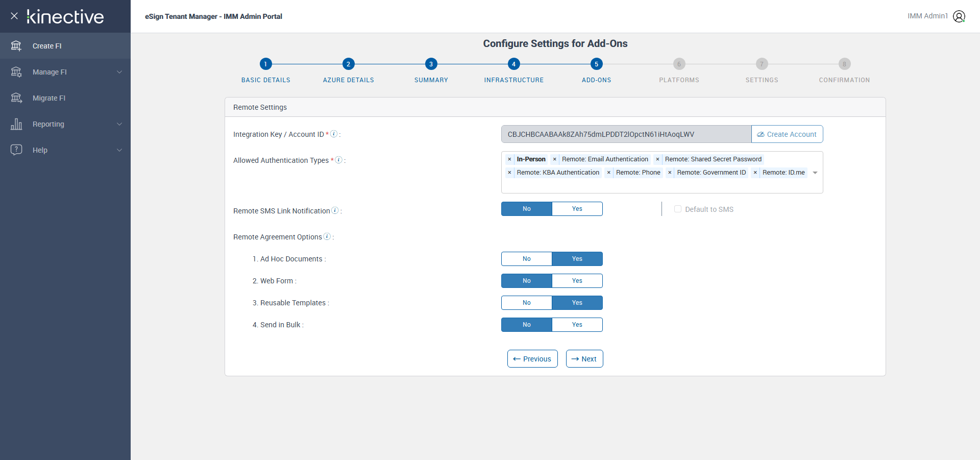Click the Manage FI bank-gear icon

tap(16, 72)
